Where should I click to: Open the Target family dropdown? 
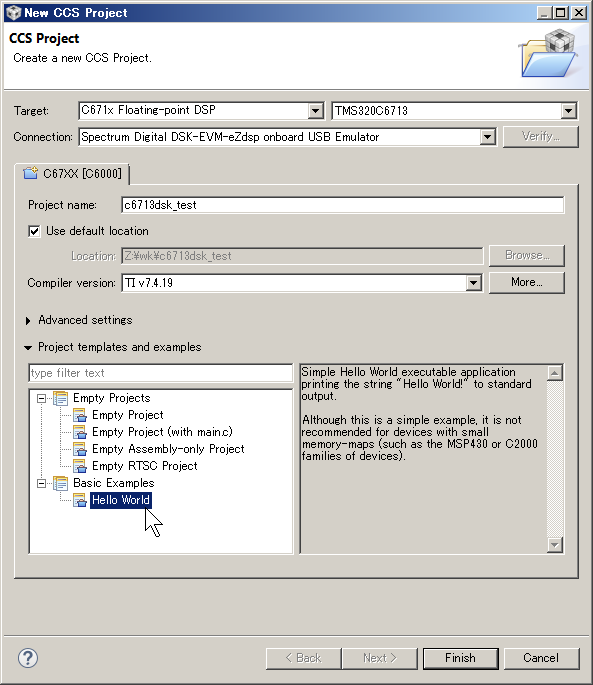(315, 111)
